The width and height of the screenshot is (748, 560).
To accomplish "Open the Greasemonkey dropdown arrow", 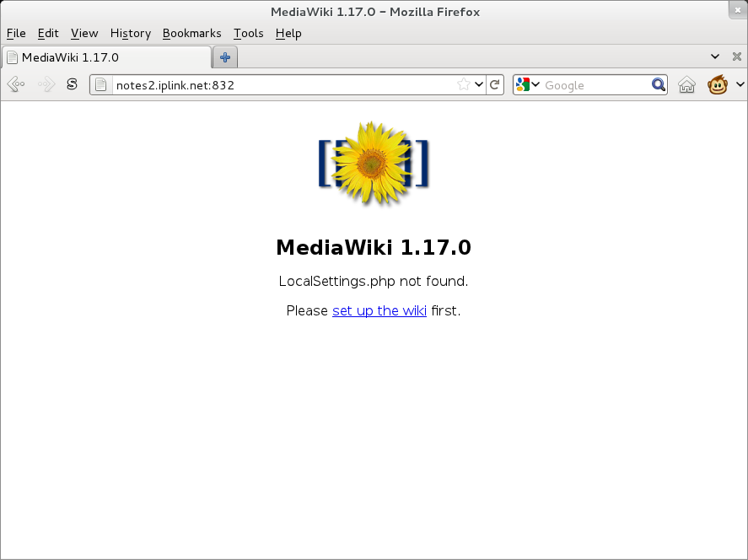I will [x=740, y=84].
